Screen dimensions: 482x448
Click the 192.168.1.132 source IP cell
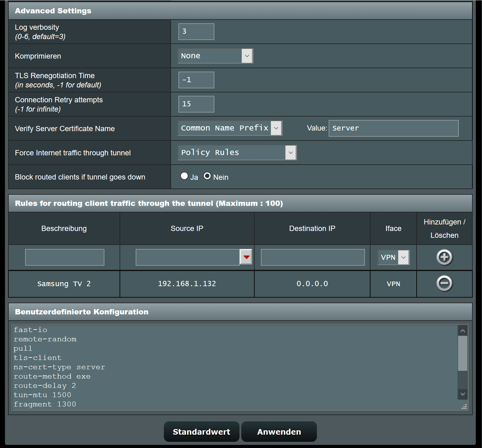[187, 284]
